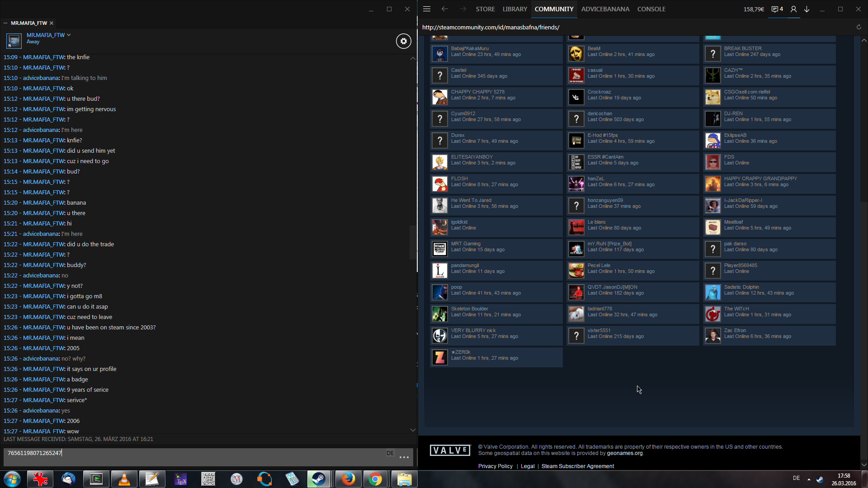Viewport: 868px width, 488px height.
Task: Open Sadistic Dolphin's friend avatar
Action: pos(712,292)
